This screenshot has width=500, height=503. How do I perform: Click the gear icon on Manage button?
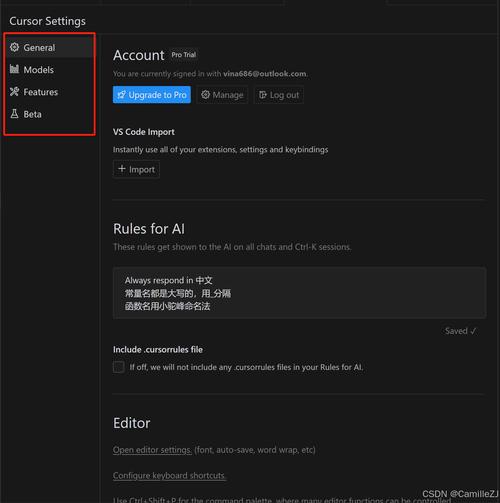(x=205, y=95)
